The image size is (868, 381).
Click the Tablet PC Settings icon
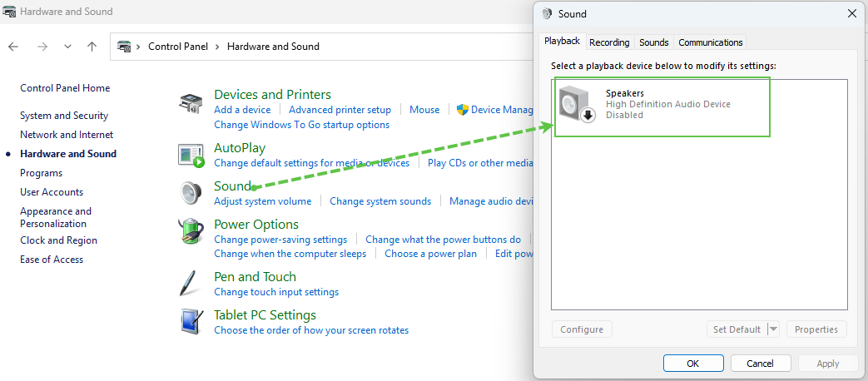point(191,321)
